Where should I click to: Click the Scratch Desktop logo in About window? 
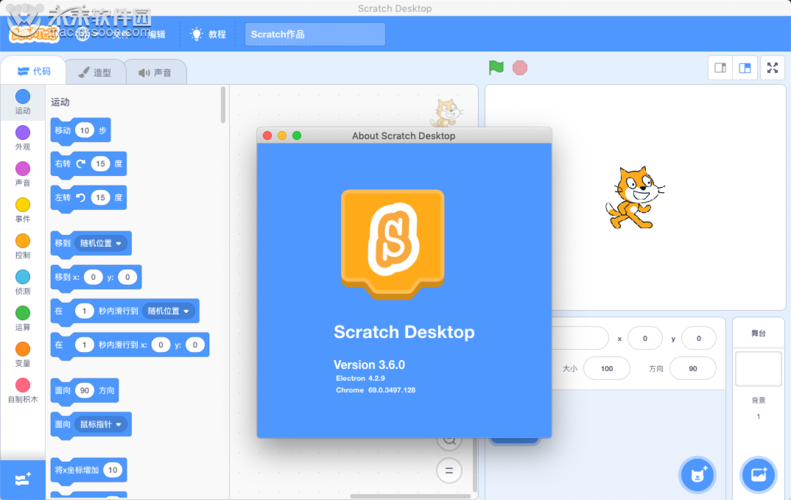click(x=392, y=245)
